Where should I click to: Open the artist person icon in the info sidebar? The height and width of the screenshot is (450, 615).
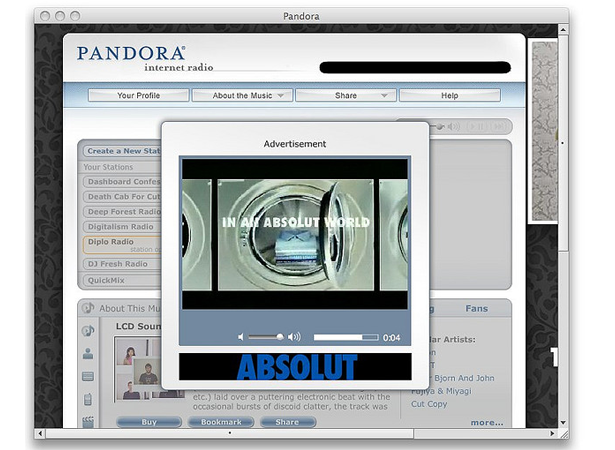pyautogui.click(x=88, y=354)
